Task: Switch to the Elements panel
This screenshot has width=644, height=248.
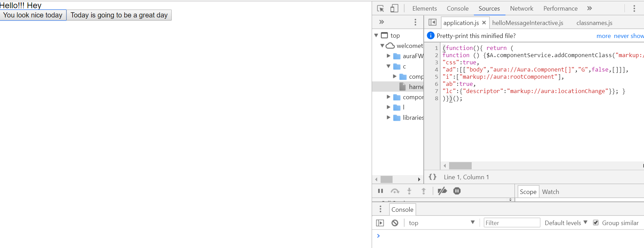Action: click(x=424, y=9)
